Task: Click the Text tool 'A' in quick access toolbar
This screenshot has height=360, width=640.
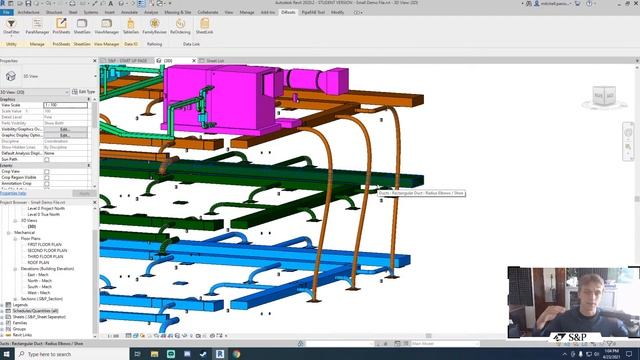Action: (111, 3)
